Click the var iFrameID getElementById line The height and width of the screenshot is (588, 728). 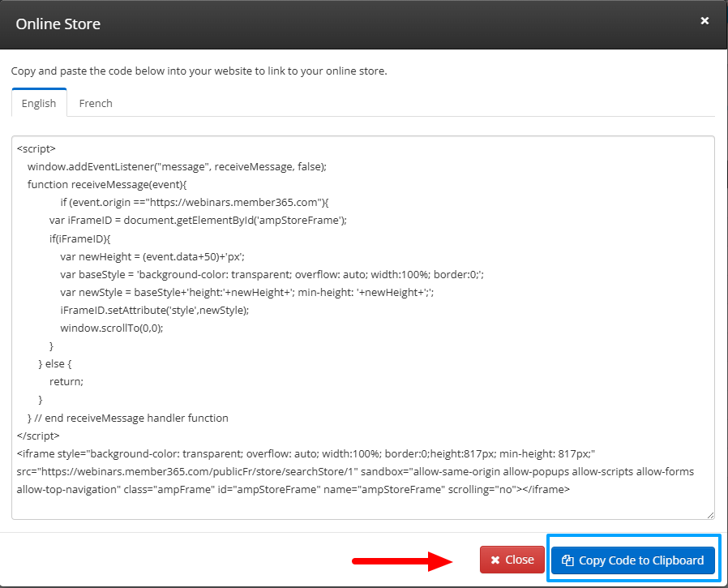click(x=199, y=220)
